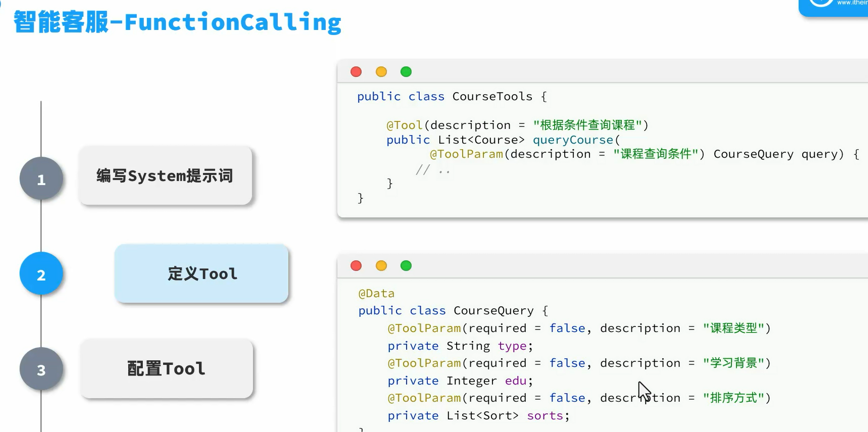Click the 智能客服-FunctionCalling slide title
The height and width of the screenshot is (432, 868).
177,22
